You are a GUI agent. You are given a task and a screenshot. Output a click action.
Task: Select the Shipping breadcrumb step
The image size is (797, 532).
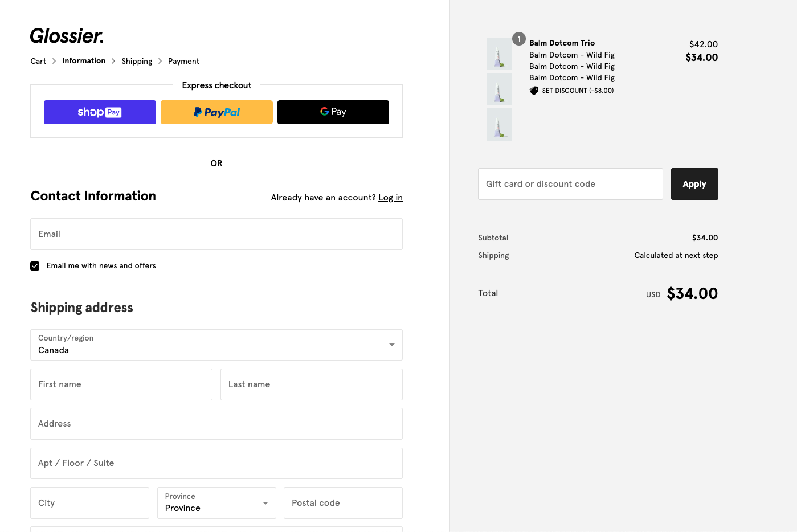137,61
